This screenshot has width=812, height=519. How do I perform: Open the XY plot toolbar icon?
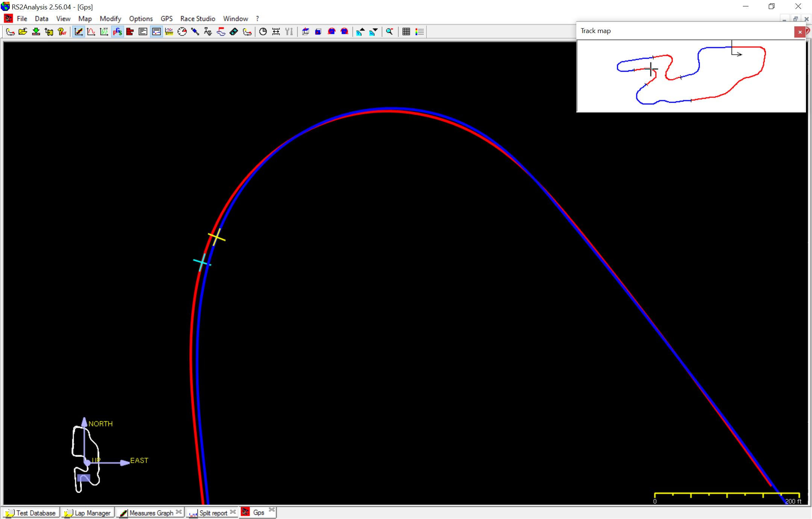pyautogui.click(x=104, y=32)
